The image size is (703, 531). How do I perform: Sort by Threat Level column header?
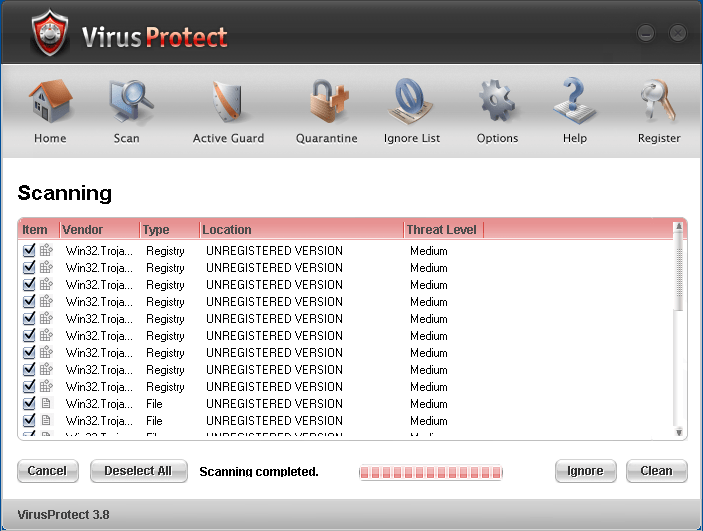pos(441,230)
